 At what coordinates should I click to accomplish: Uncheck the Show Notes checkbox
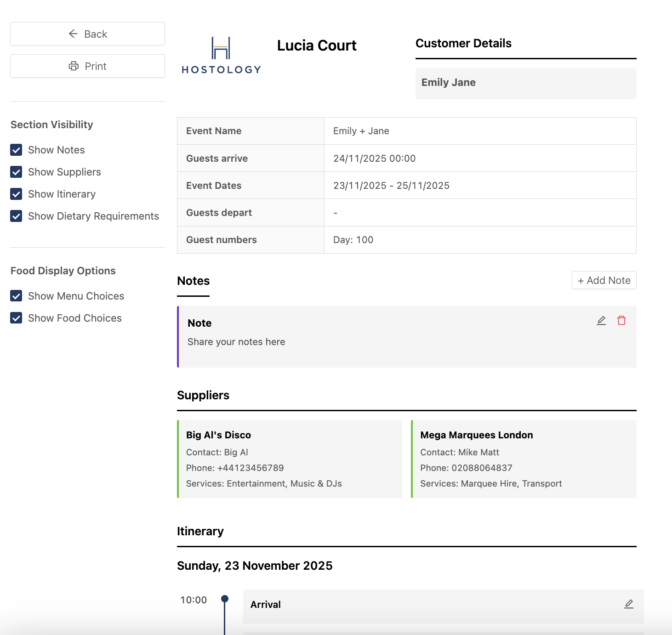pos(17,150)
